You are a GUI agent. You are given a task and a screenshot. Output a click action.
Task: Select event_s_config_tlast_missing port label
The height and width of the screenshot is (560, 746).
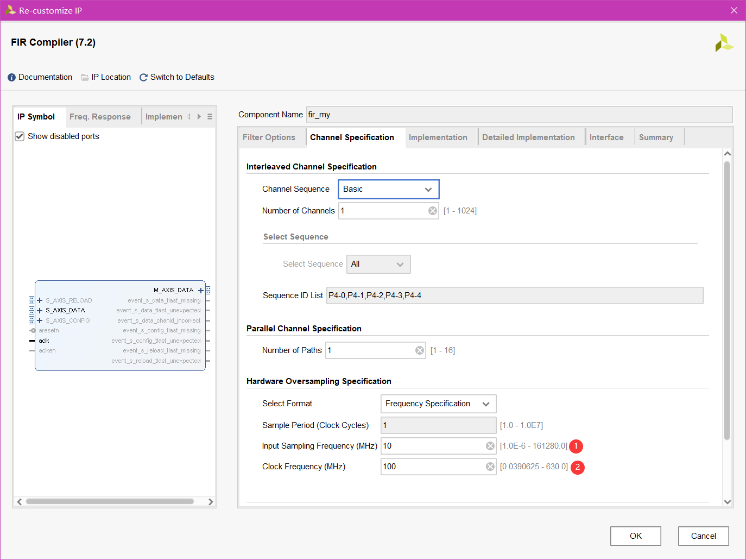pos(162,331)
